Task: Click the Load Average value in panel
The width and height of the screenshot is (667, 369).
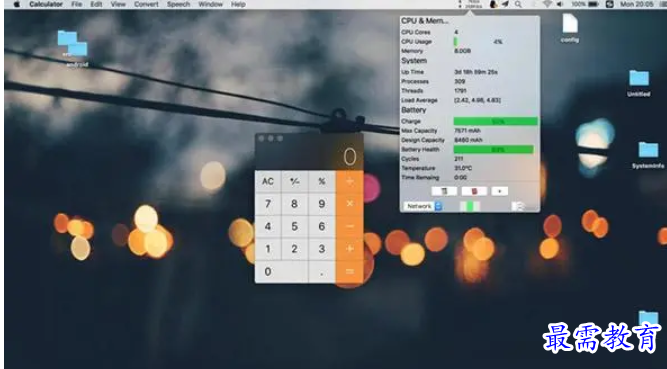Action: click(x=477, y=100)
